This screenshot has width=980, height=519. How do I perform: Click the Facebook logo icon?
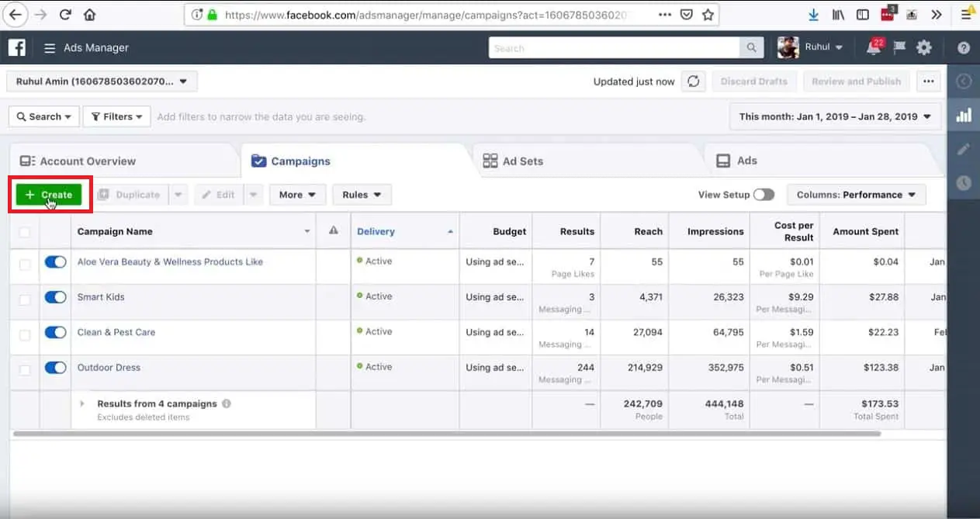tap(17, 47)
